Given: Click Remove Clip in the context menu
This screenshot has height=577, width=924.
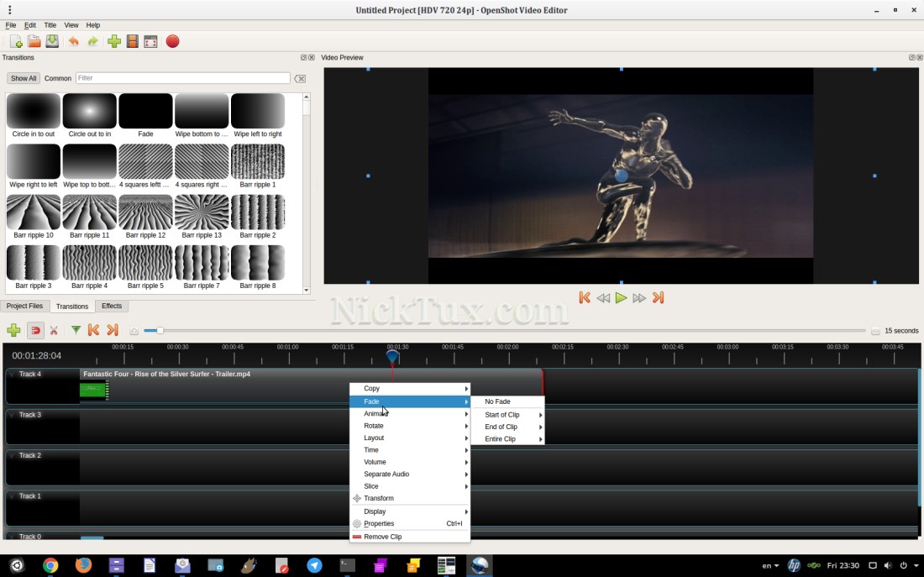Looking at the screenshot, I should coord(382,537).
